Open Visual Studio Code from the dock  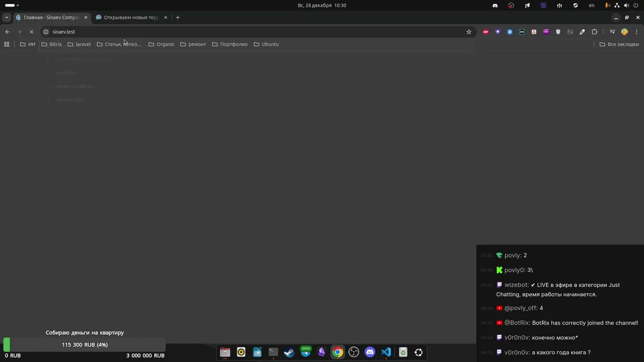click(x=386, y=352)
